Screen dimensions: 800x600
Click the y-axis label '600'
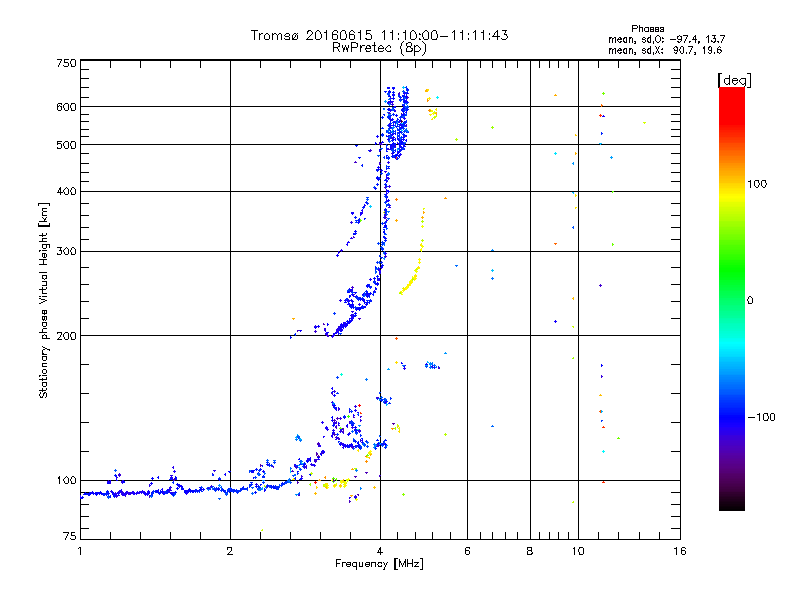[66, 107]
